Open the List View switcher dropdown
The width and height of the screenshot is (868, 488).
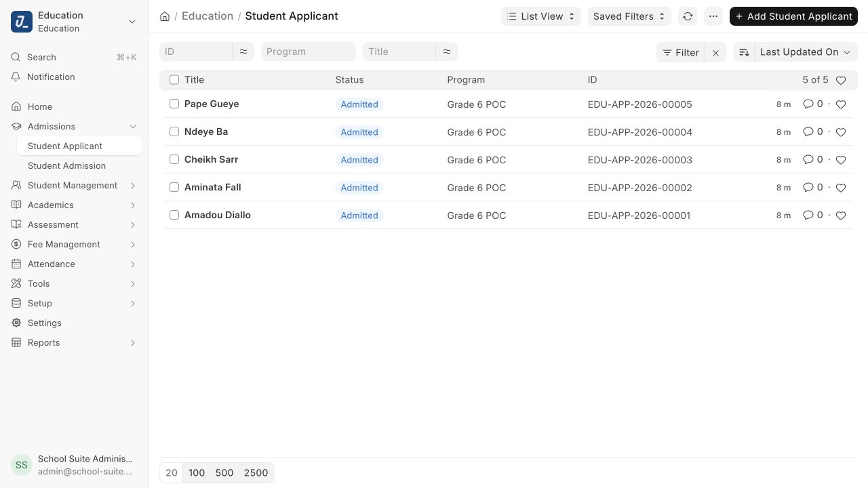541,16
